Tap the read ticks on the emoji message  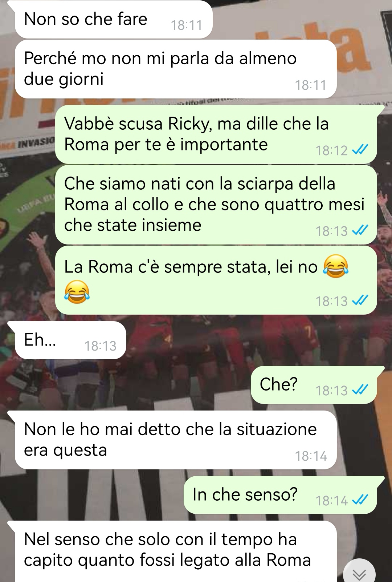(360, 301)
